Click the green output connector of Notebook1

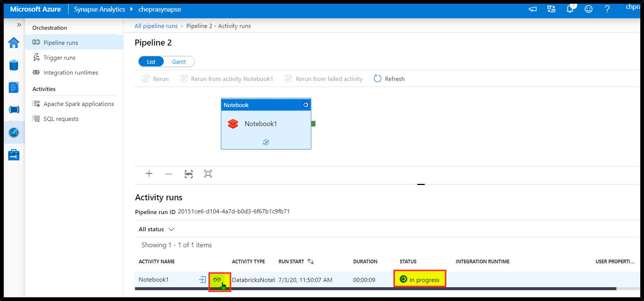(x=313, y=123)
